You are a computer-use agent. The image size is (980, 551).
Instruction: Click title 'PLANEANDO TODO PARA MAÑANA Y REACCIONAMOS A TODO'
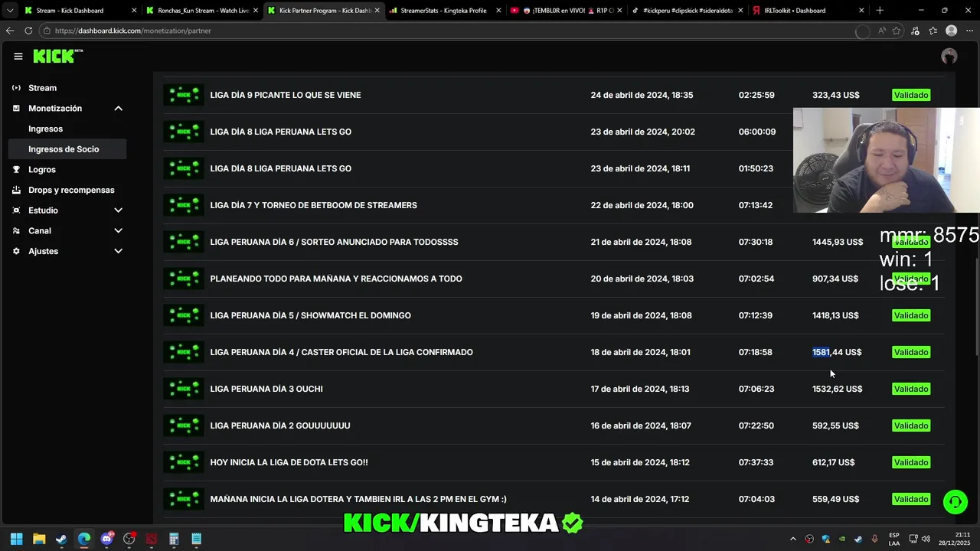tap(336, 279)
